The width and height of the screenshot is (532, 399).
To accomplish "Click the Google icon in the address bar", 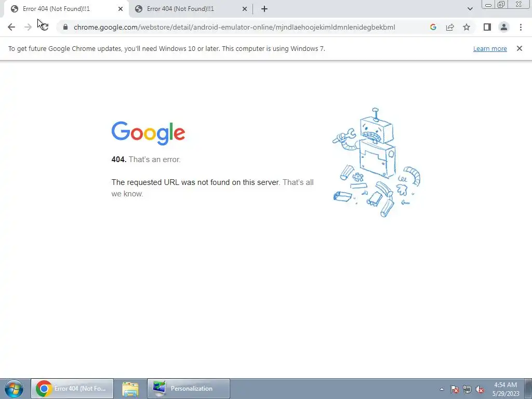I will pos(433,27).
